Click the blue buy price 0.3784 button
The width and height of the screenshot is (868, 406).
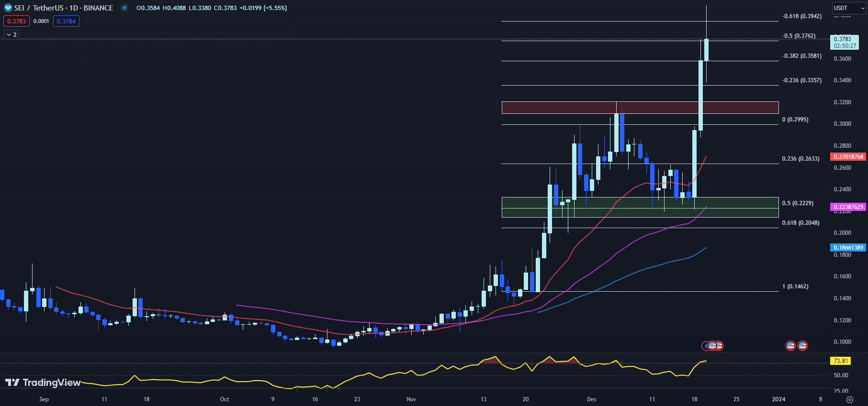(66, 21)
